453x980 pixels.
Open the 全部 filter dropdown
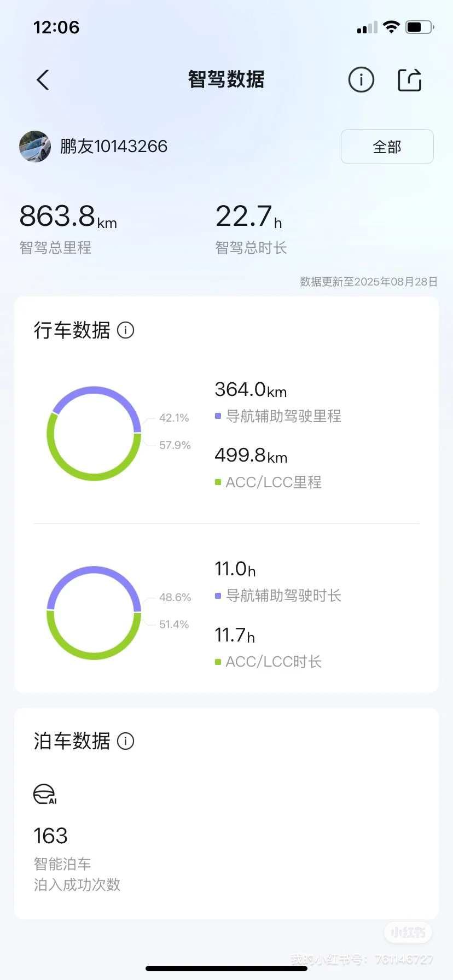point(387,147)
